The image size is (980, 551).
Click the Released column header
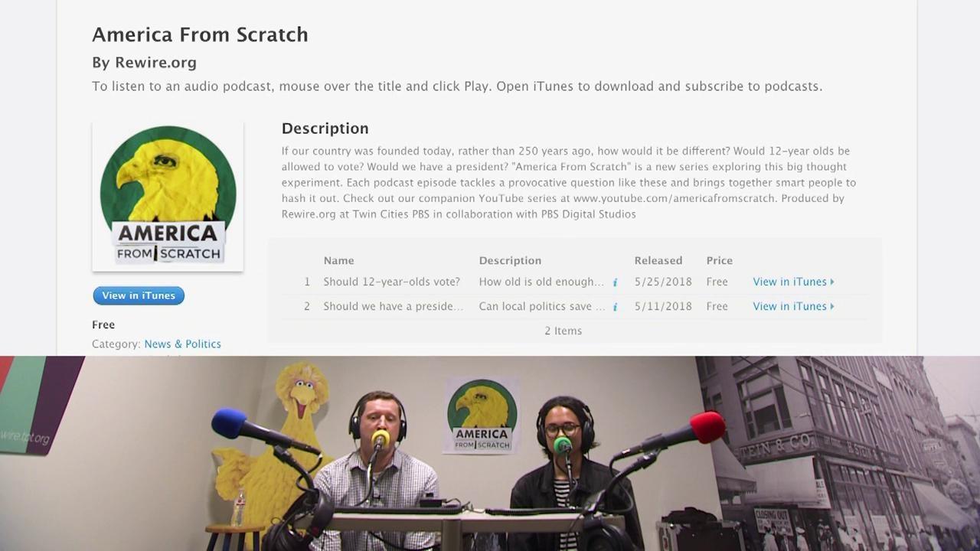(x=658, y=260)
